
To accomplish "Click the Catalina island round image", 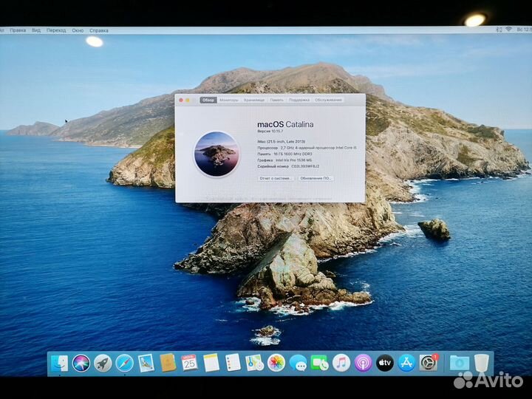I will coord(216,154).
